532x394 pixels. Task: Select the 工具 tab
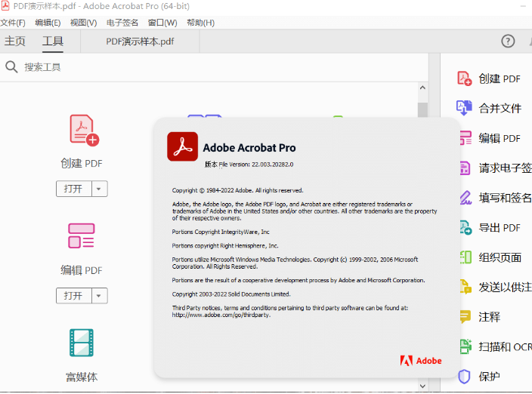53,41
